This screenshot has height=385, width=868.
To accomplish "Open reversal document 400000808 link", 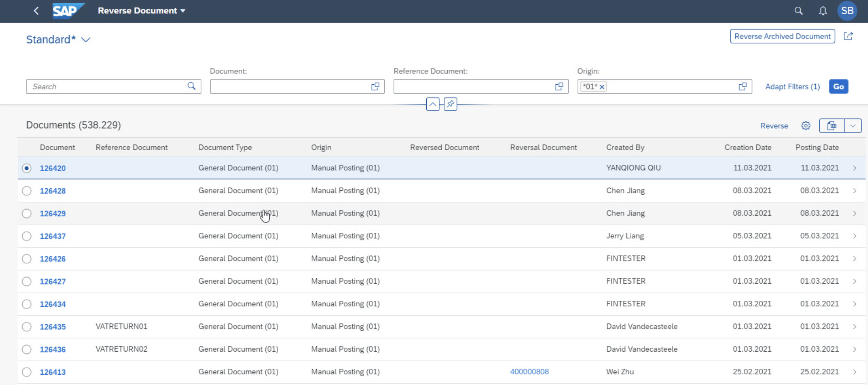I will click(529, 372).
